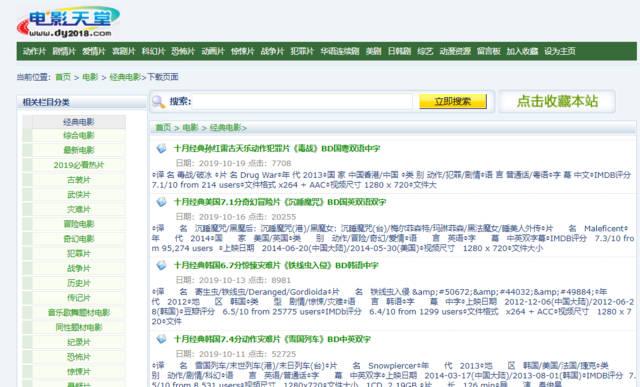The height and width of the screenshot is (387, 640).
Task: Select 灾难片 in the sidebar
Action: [x=79, y=209]
